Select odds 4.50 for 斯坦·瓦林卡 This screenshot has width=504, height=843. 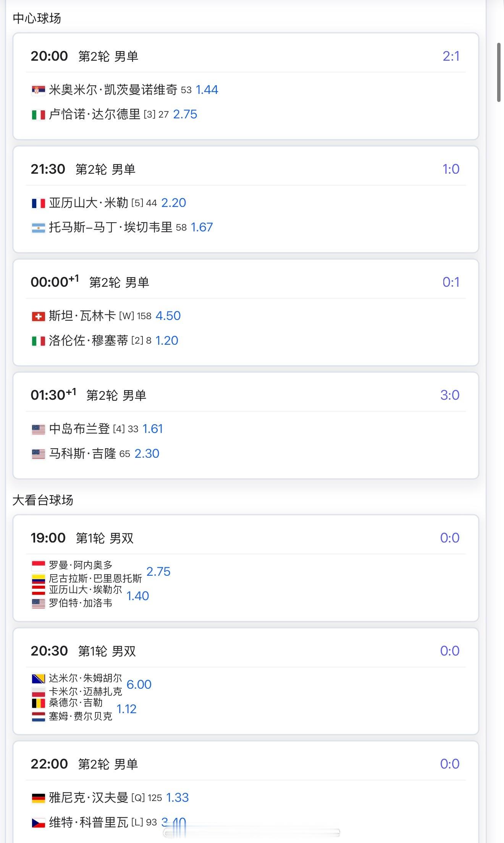click(168, 316)
